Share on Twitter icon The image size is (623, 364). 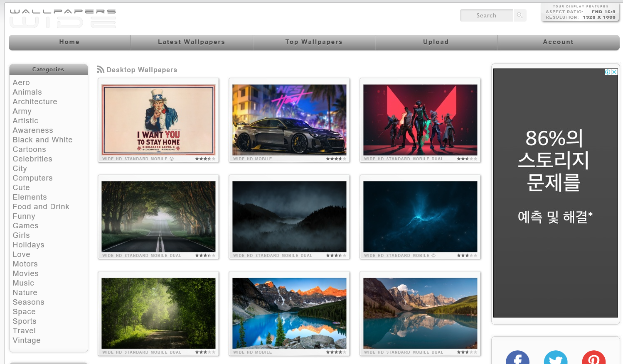click(x=556, y=357)
